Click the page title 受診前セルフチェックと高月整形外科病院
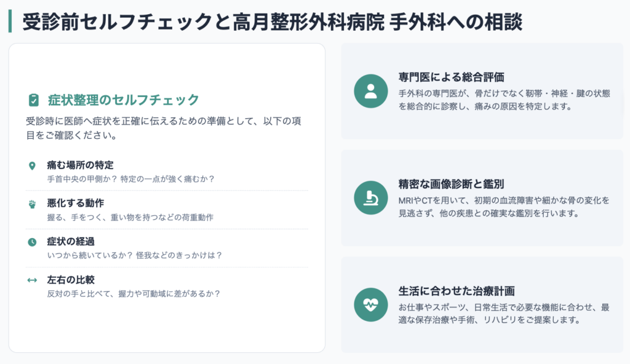This screenshot has width=630, height=364. pyautogui.click(x=203, y=22)
